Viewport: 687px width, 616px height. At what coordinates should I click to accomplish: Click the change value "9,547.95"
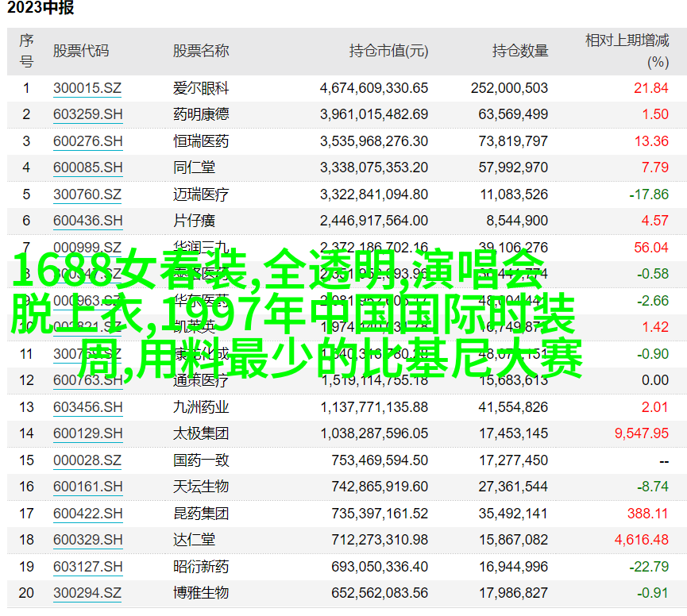(642, 433)
